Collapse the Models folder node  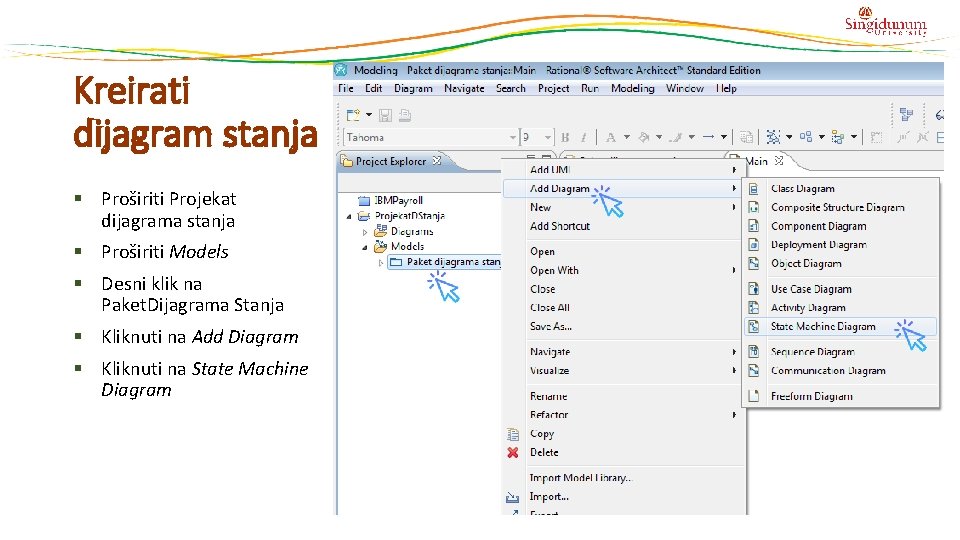(x=365, y=247)
